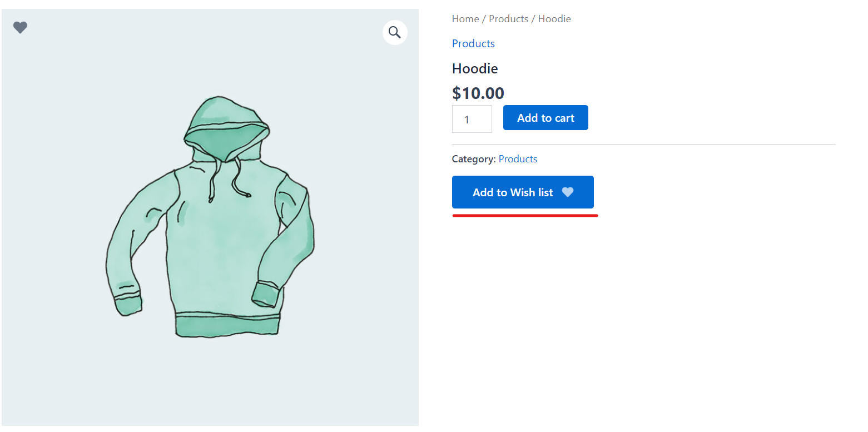Open the Products category link below the divider
This screenshot has height=432, width=868.
[517, 158]
